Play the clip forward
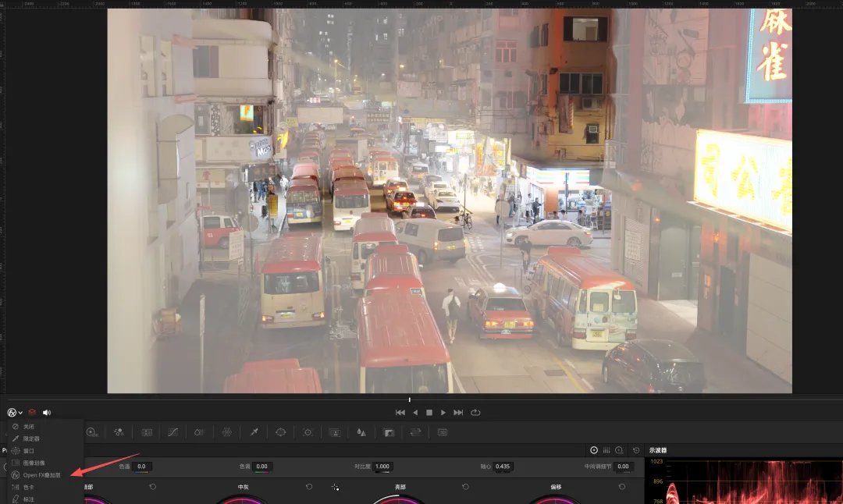This screenshot has height=504, width=843. pos(443,413)
